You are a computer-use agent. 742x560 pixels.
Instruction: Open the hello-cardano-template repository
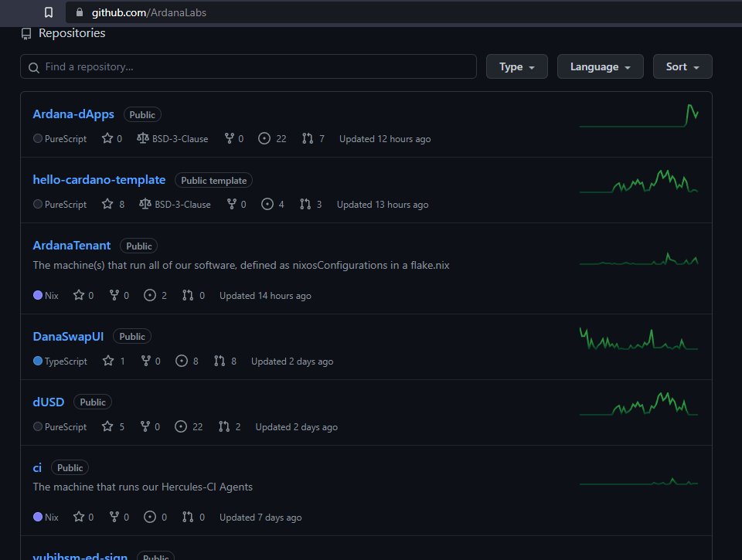tap(99, 180)
